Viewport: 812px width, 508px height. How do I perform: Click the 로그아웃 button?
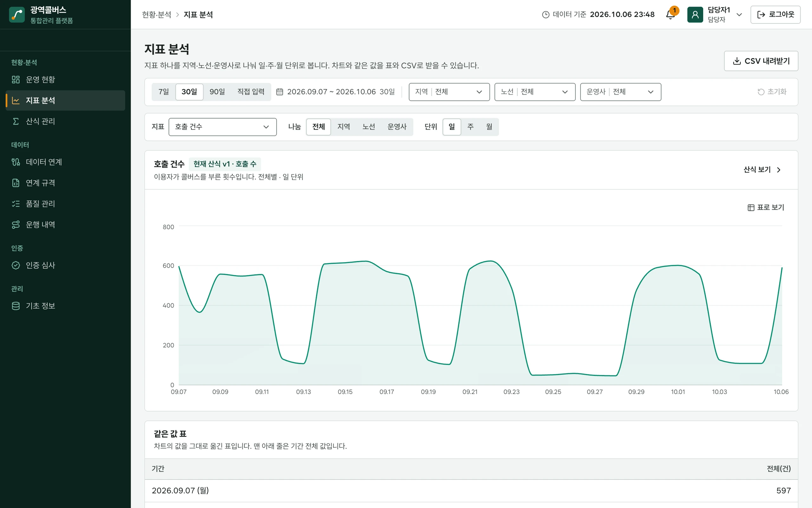click(x=775, y=15)
